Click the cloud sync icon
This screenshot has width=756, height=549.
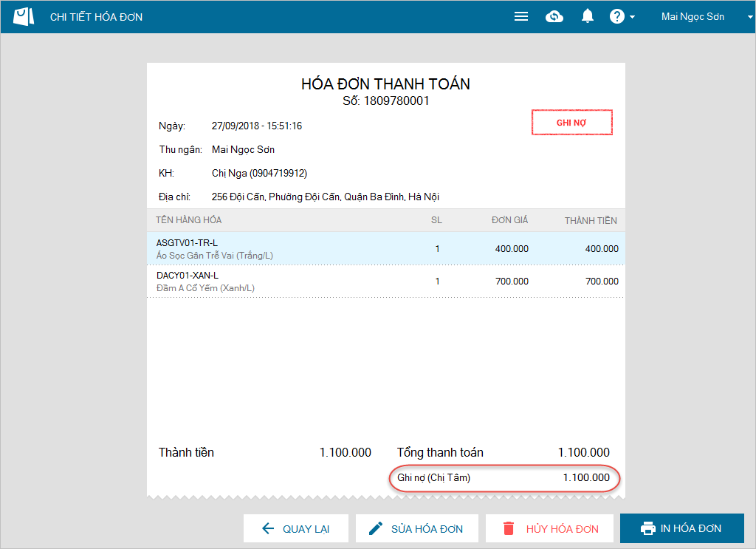(554, 16)
